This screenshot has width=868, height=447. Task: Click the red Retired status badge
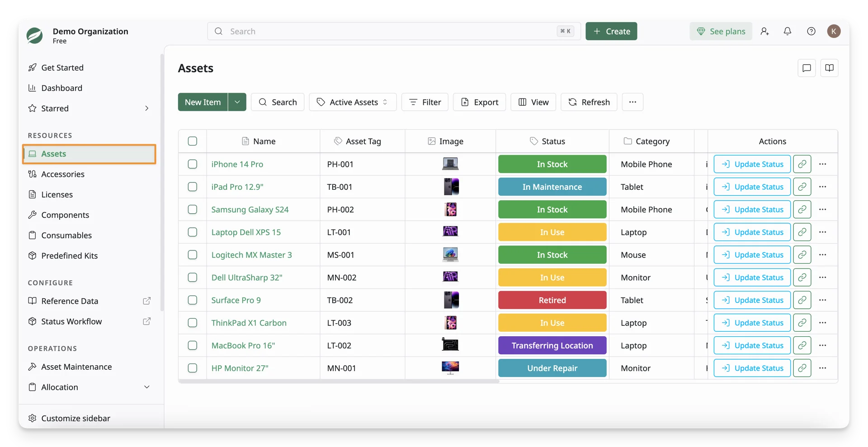pos(552,300)
